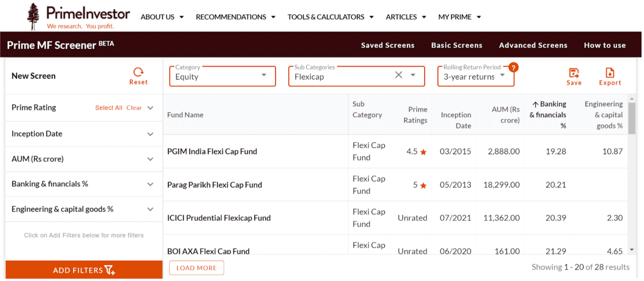
Task: Click the AUM value 2,888.00
Action: (504, 152)
